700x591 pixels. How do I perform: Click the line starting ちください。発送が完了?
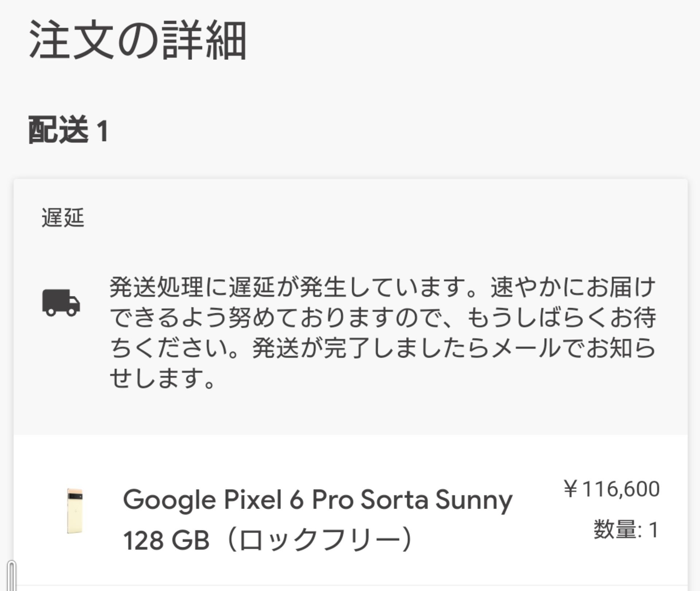tap(382, 348)
